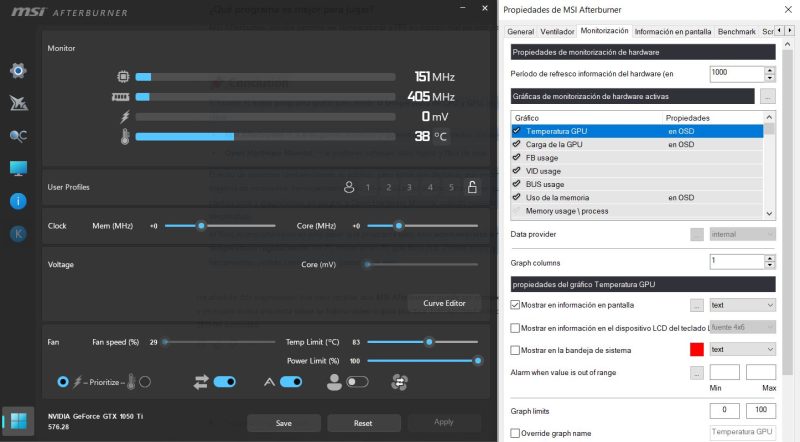
Task: Click the blue information sidebar icon
Action: point(18,201)
